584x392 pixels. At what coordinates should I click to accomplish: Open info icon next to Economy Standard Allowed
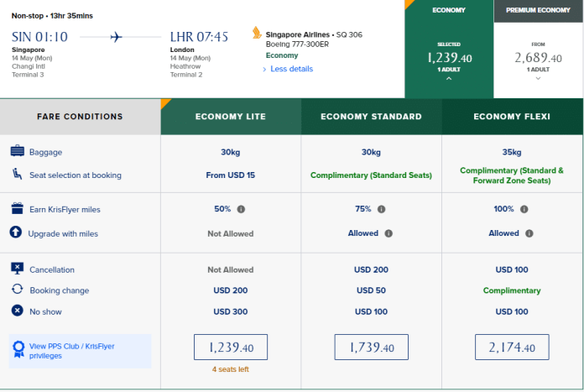(388, 233)
